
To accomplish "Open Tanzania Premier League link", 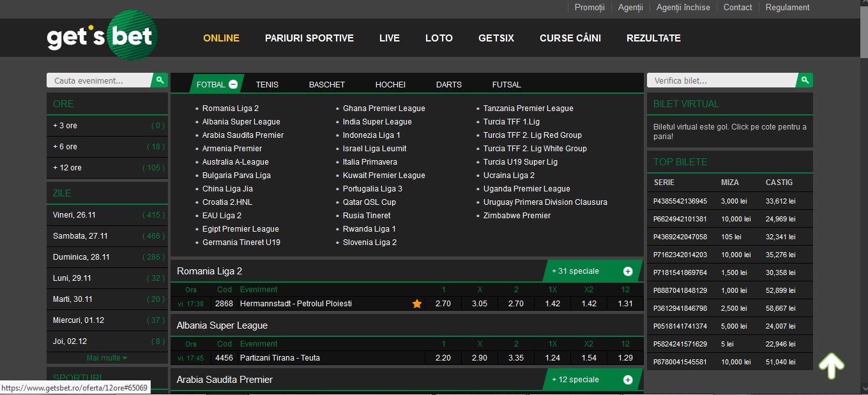I will (x=528, y=108).
